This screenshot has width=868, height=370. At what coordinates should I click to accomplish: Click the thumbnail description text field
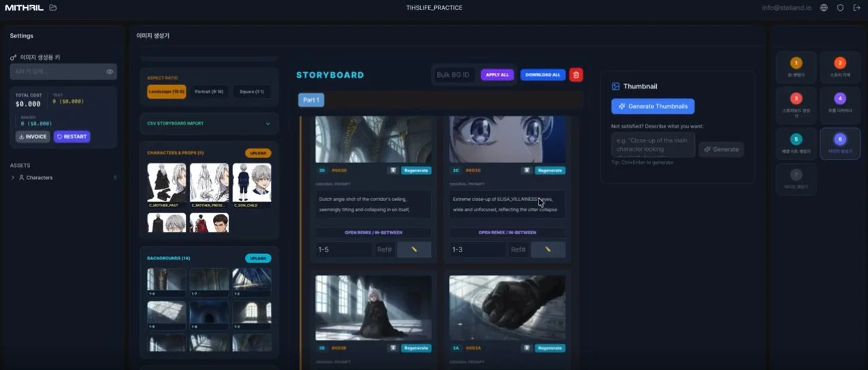click(653, 144)
